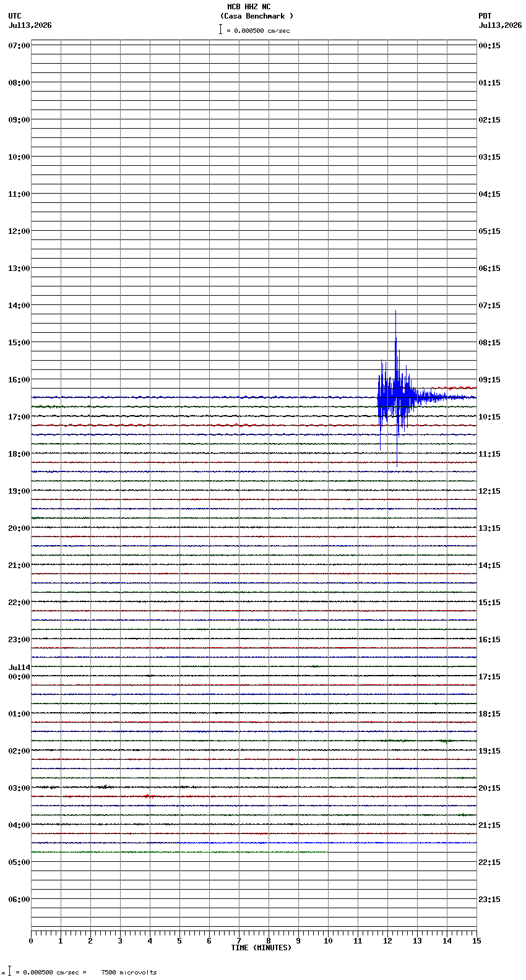
Task: Click the '18:00' UTC time label
Action: coord(19,454)
